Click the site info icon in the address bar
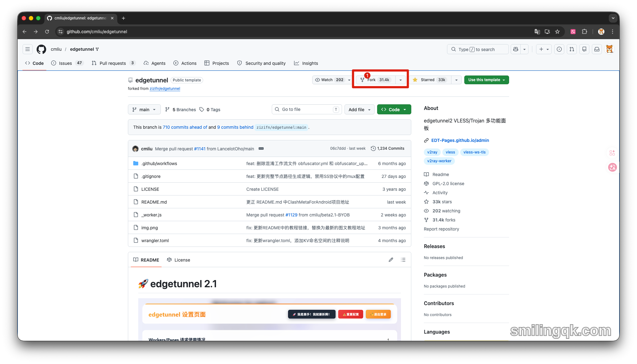The height and width of the screenshot is (364, 637). point(61,32)
